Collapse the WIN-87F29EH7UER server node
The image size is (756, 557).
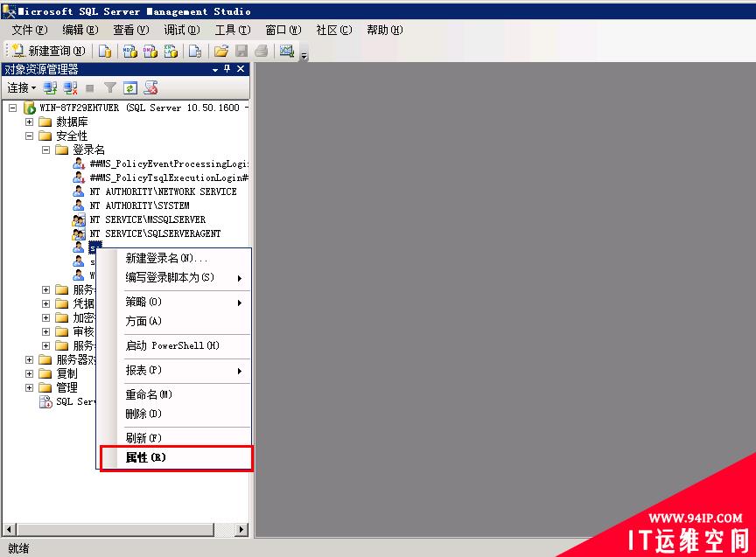point(13,108)
